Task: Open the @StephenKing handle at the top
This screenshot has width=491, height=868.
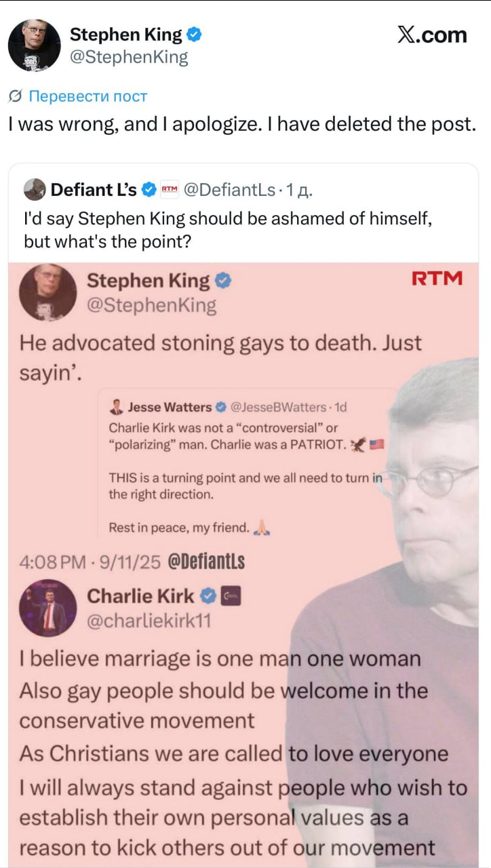Action: point(129,58)
